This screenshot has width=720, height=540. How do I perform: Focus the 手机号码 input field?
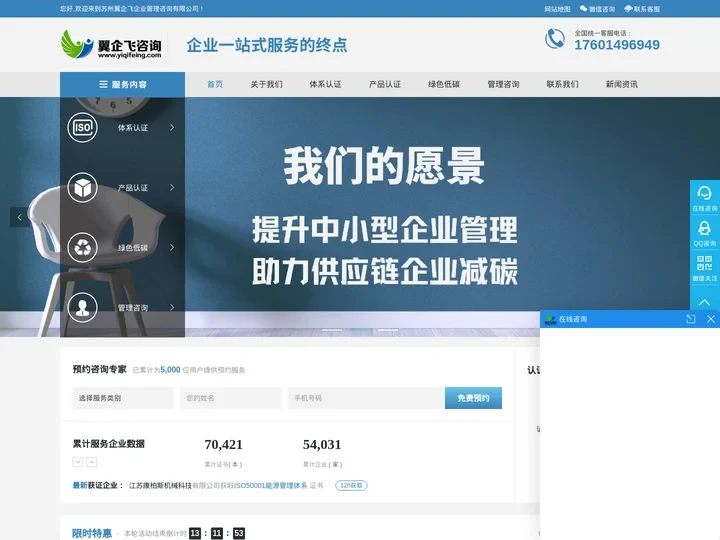click(x=366, y=398)
